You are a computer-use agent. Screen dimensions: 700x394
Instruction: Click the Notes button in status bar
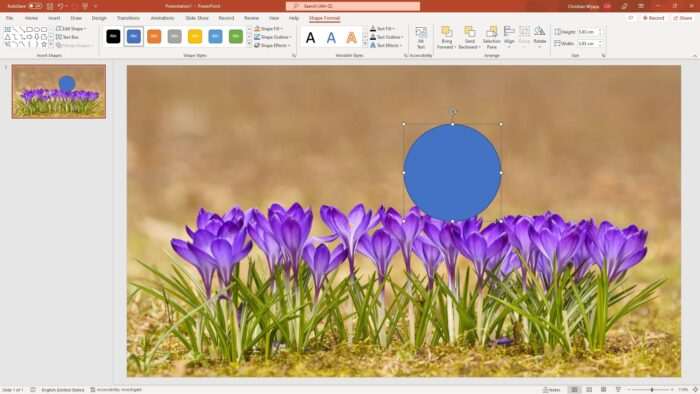tap(552, 390)
